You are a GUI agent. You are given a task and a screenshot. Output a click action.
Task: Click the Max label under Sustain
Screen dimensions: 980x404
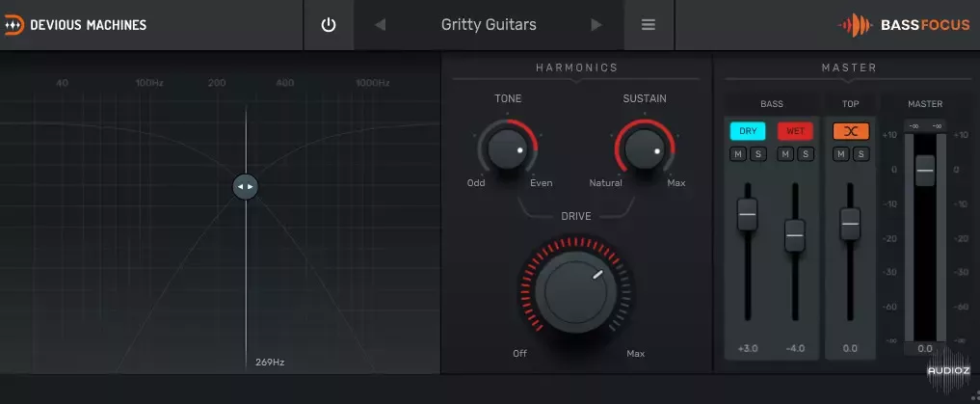tap(676, 183)
